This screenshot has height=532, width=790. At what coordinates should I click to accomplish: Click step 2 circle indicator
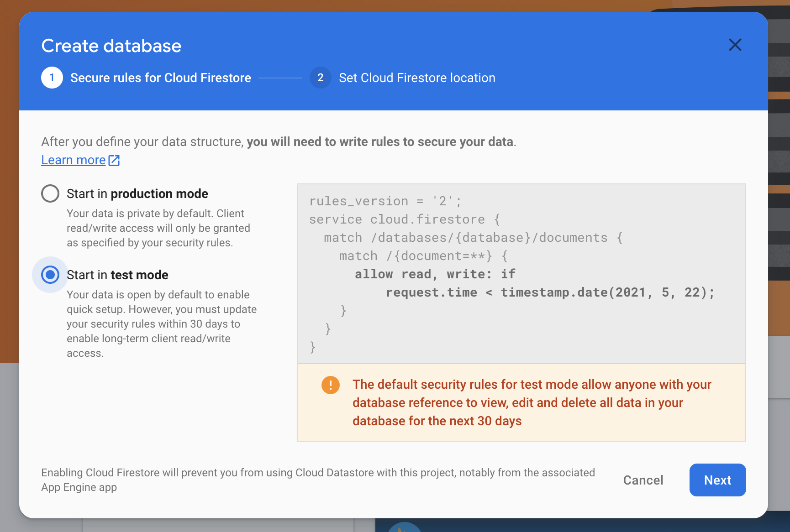click(321, 78)
